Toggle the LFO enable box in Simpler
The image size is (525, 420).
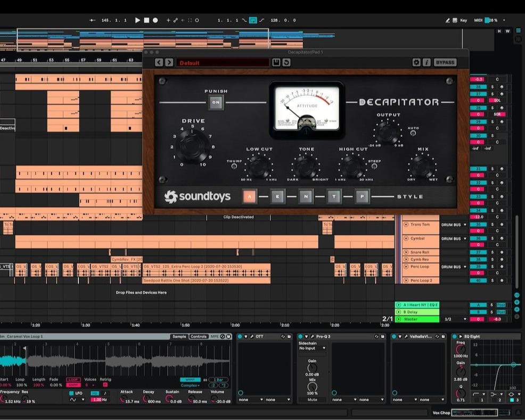click(x=71, y=393)
